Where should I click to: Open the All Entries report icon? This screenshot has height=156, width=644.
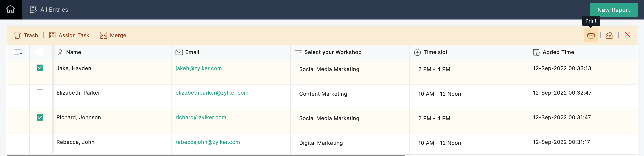click(33, 9)
